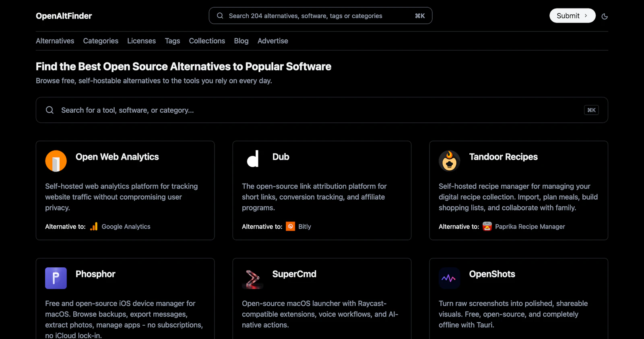Click the Dub description 'The open-source link attribution'
Image resolution: width=644 pixels, height=339 pixels.
(x=314, y=197)
